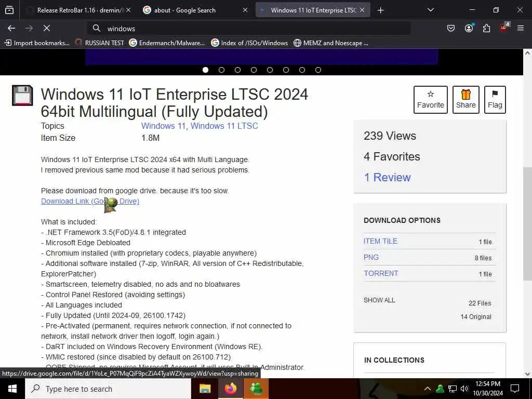
Task: Open network tray icon
Action: tap(453, 389)
